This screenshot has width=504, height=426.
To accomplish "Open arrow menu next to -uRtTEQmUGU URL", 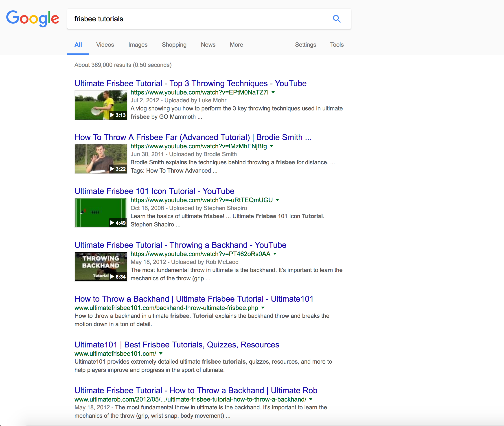I will 277,200.
